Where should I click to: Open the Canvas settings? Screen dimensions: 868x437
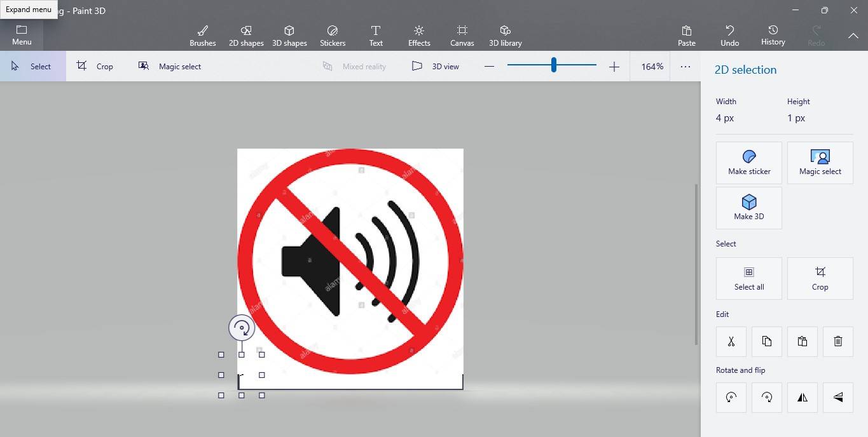(x=462, y=35)
